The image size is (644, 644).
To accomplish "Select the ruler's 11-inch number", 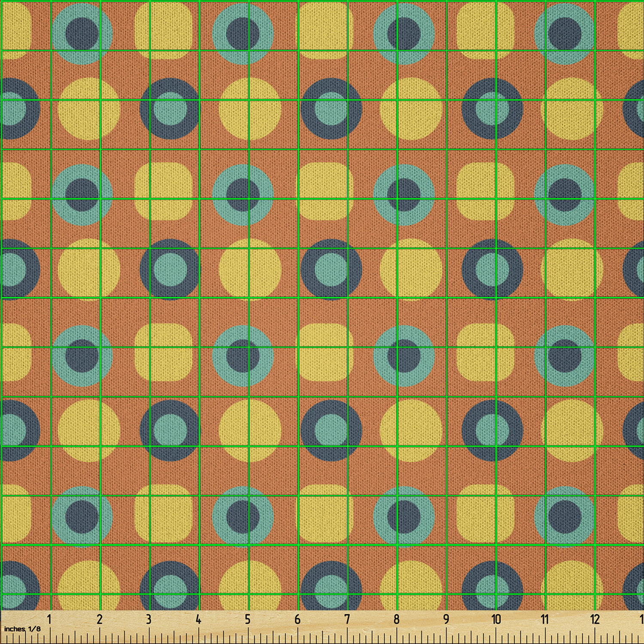I will pyautogui.click(x=545, y=619).
